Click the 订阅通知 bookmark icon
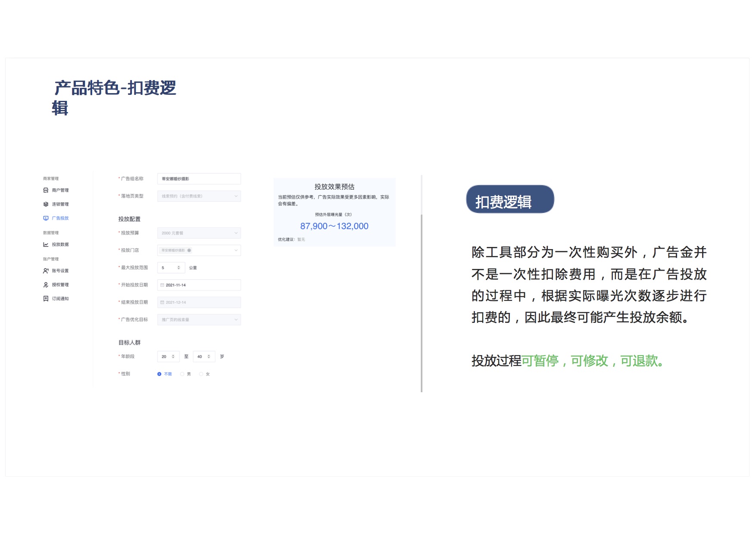 [46, 299]
